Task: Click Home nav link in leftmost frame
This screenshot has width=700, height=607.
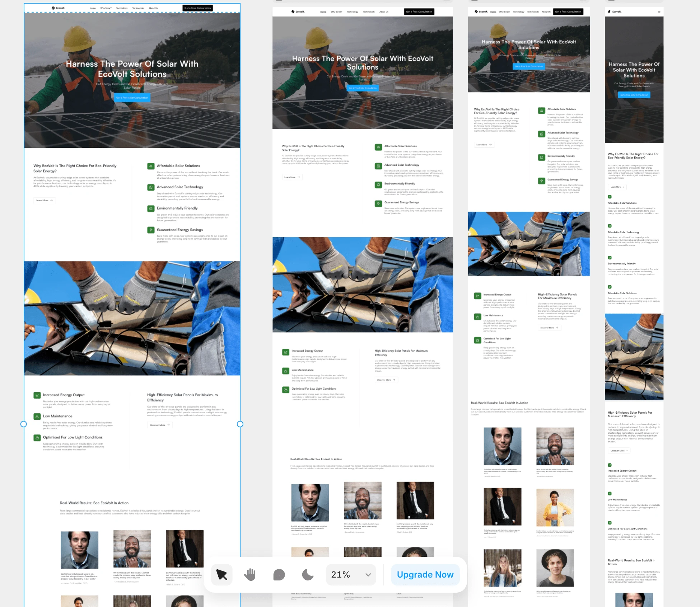Action: coord(93,8)
